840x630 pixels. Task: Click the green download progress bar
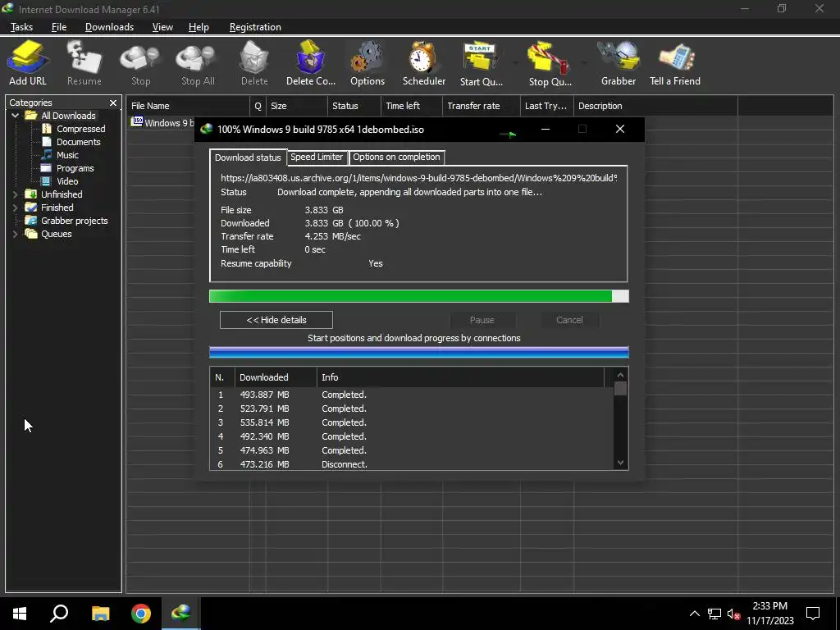[419, 296]
